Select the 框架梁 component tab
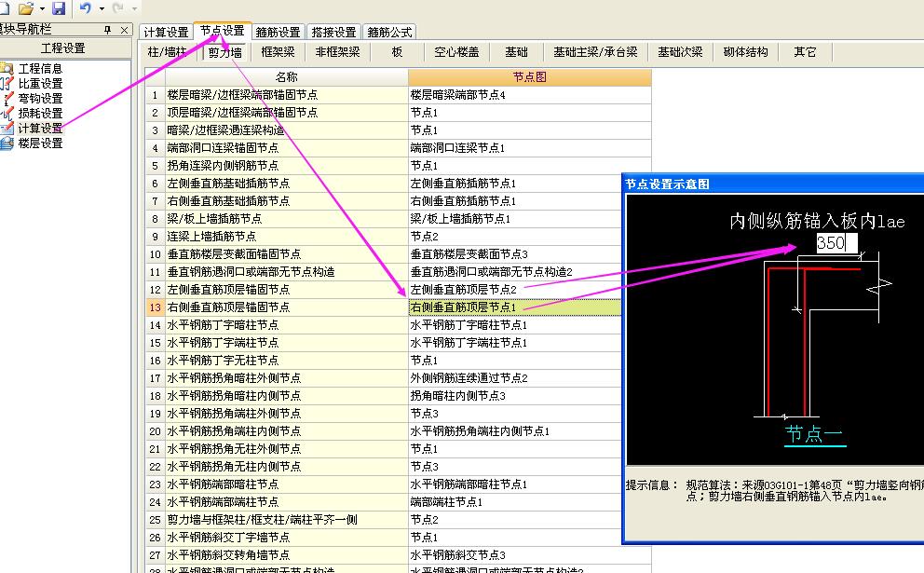Screen dimensions: 924x573 (x=278, y=52)
